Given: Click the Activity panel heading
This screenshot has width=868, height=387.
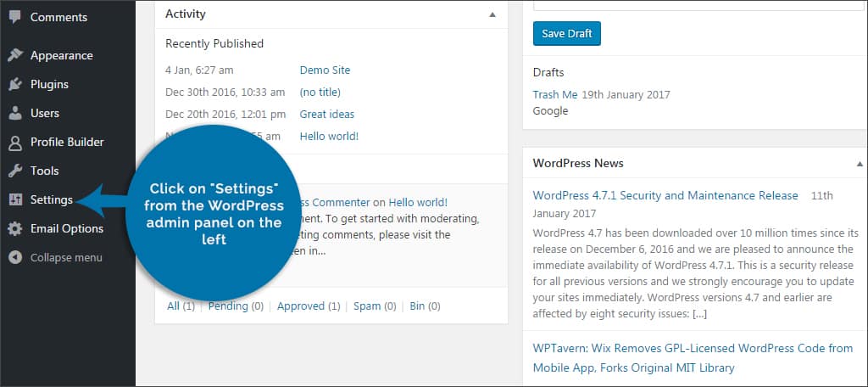Looking at the screenshot, I should 186,14.
